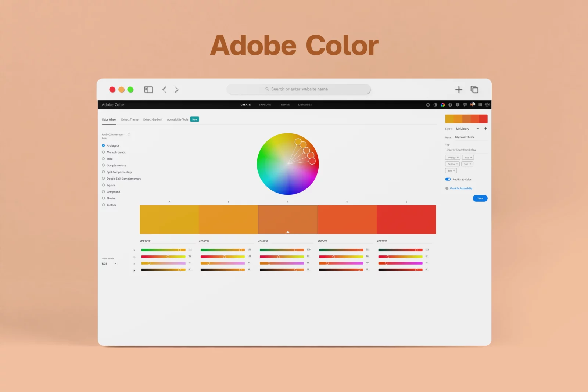This screenshot has width=588, height=392.
Task: Switch to Accessibility Tools tab
Action: [x=178, y=119]
